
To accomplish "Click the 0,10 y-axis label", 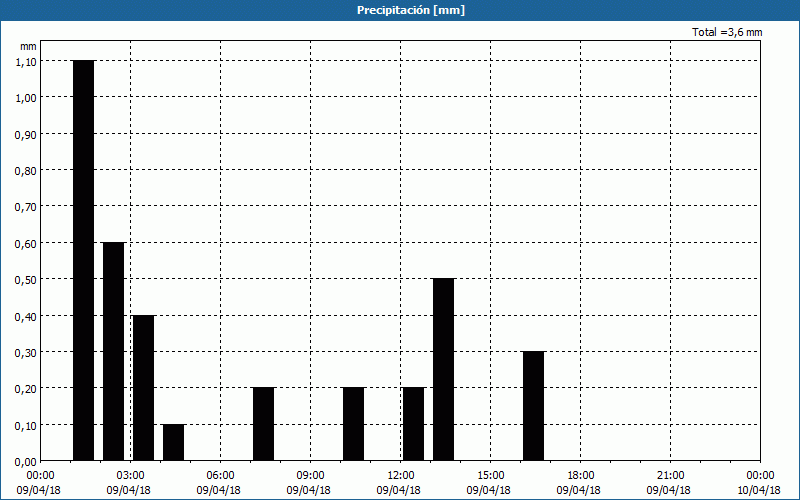I will tap(26, 426).
